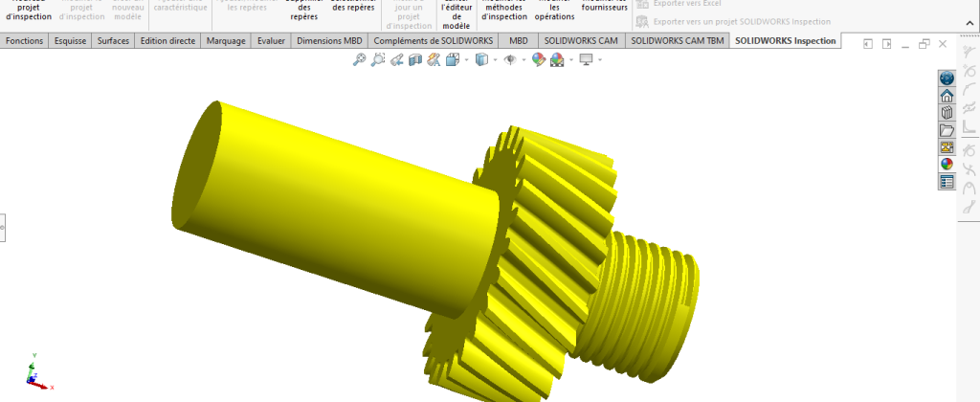980x402 pixels.
Task: Click Zoom to Fit magnifier icon
Action: coord(360,60)
